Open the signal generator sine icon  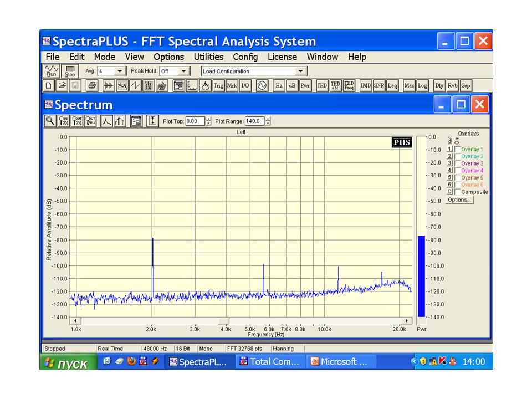point(262,85)
